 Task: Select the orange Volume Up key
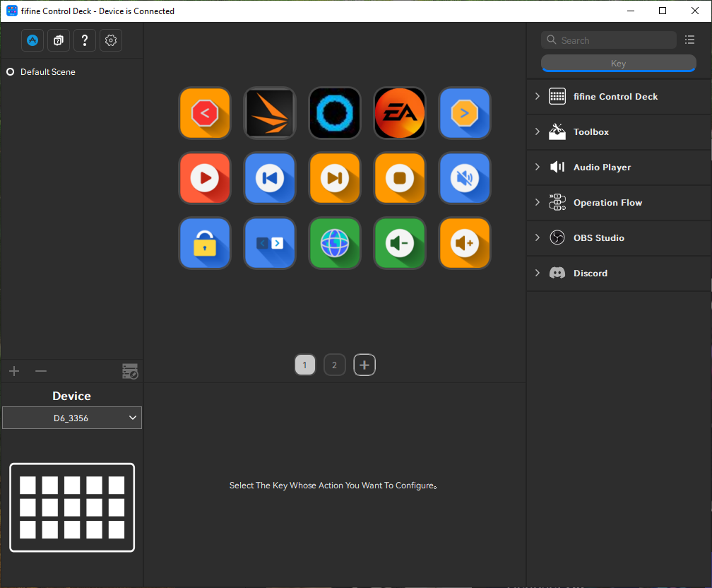point(465,243)
